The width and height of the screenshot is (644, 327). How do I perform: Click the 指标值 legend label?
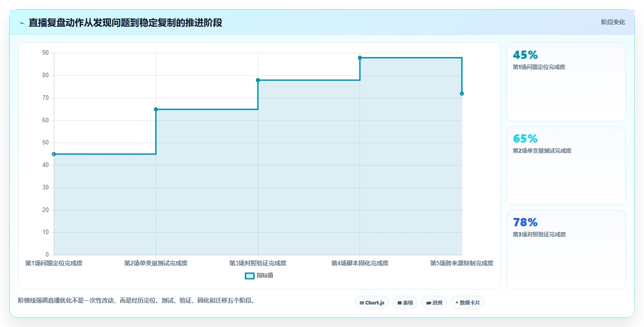(265, 275)
